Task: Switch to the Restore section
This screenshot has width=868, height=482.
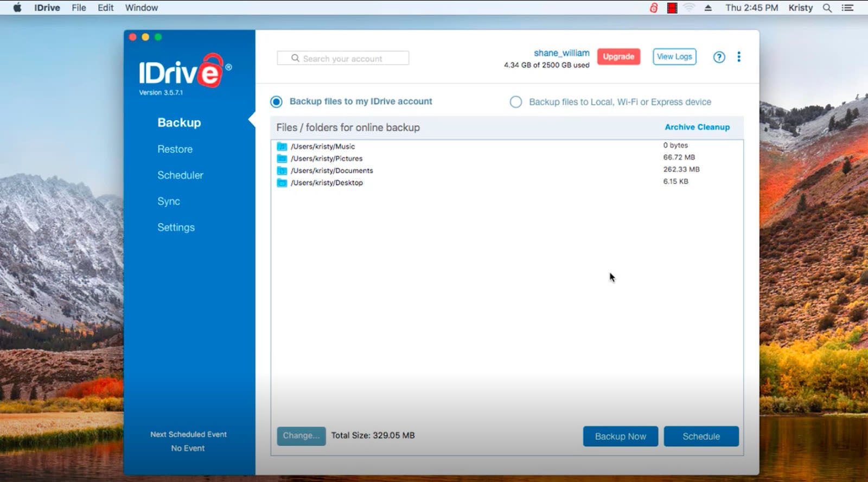Action: point(175,149)
